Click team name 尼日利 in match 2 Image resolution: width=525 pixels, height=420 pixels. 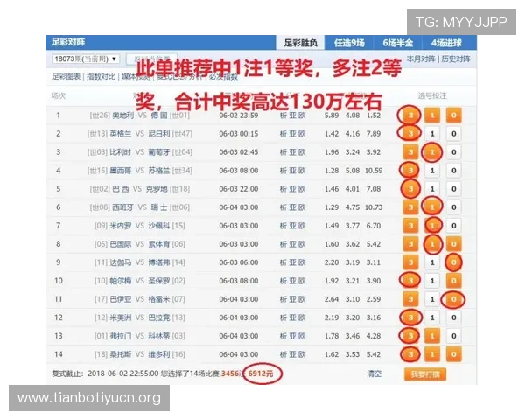point(159,134)
